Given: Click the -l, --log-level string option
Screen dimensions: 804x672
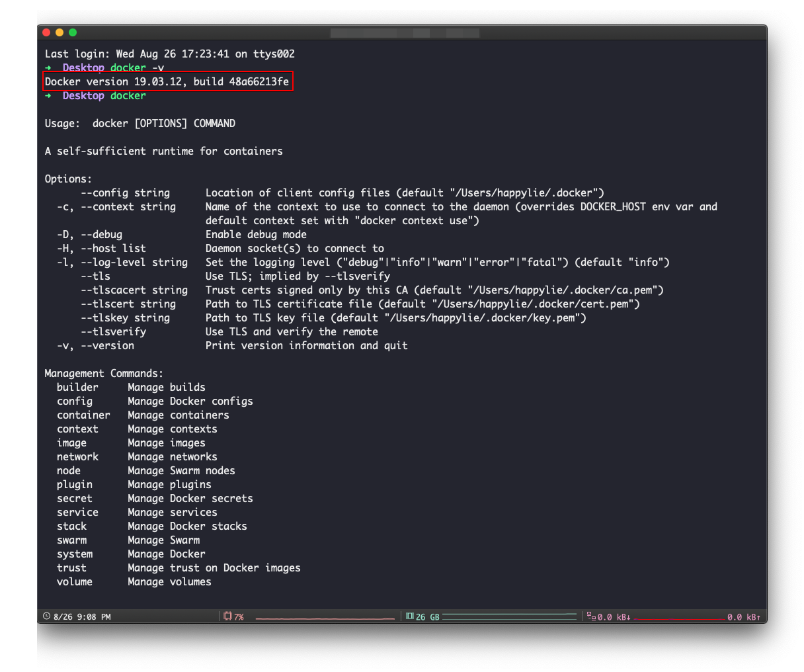Looking at the screenshot, I should click(122, 263).
